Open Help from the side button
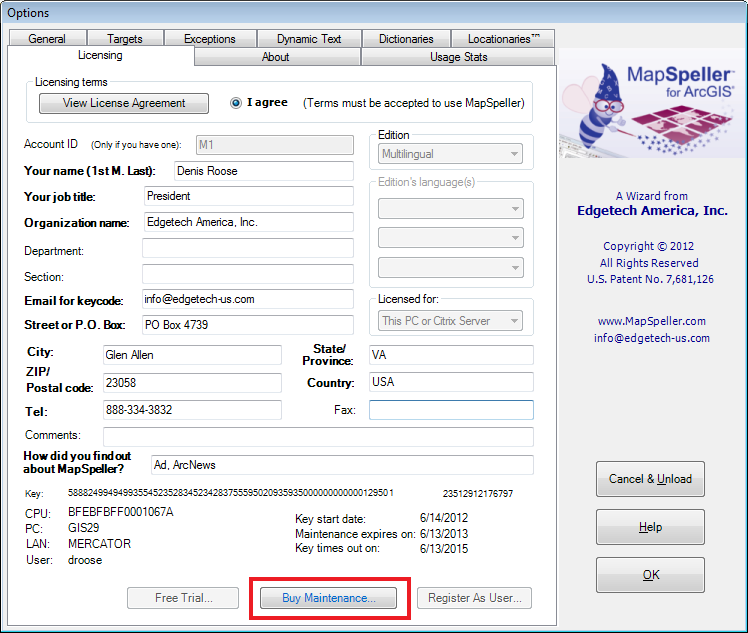748x633 pixels. (650, 527)
